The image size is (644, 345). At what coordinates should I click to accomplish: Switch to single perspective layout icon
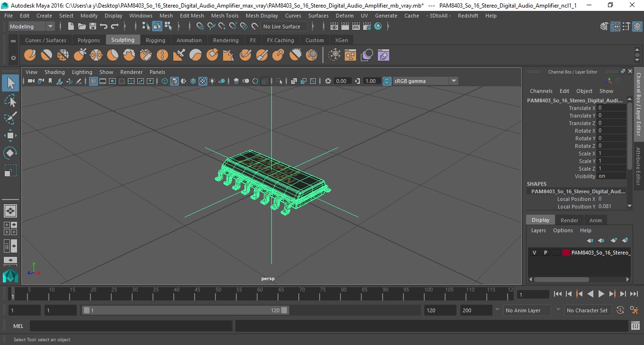click(x=10, y=211)
